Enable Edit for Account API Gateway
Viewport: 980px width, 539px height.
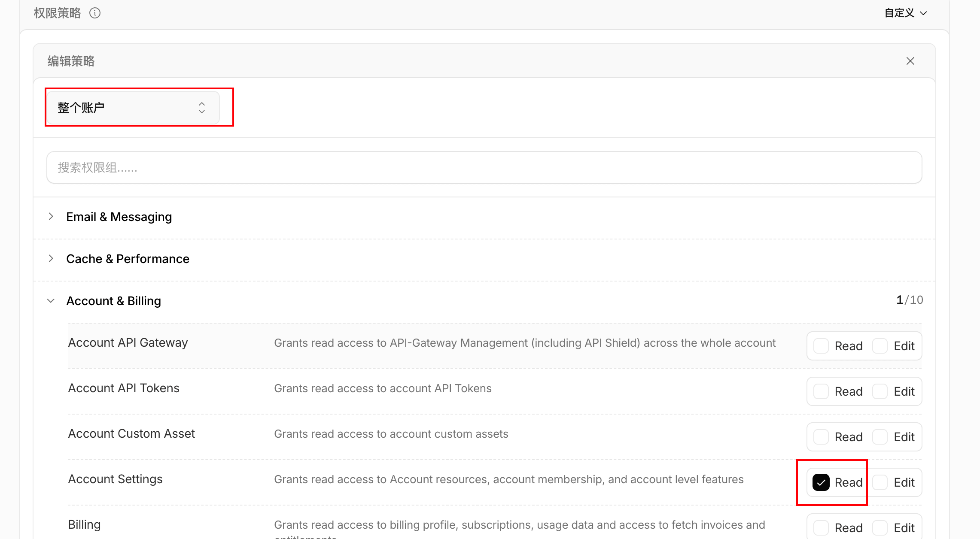tap(880, 346)
